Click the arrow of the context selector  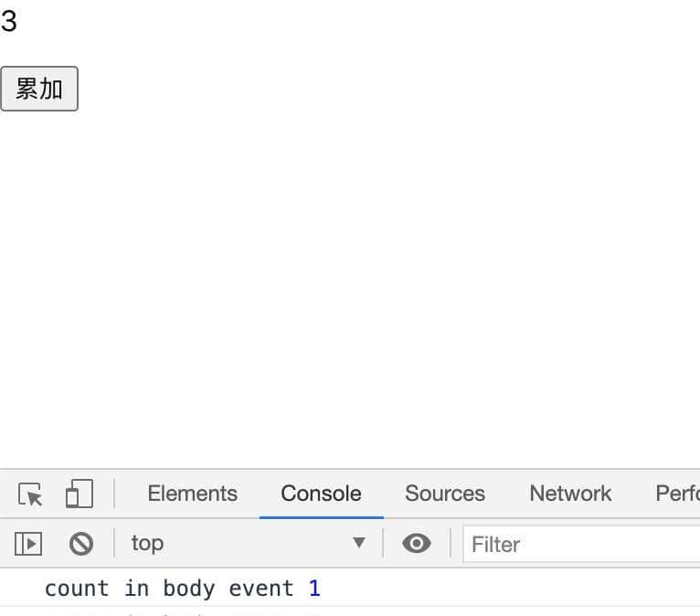(x=359, y=544)
